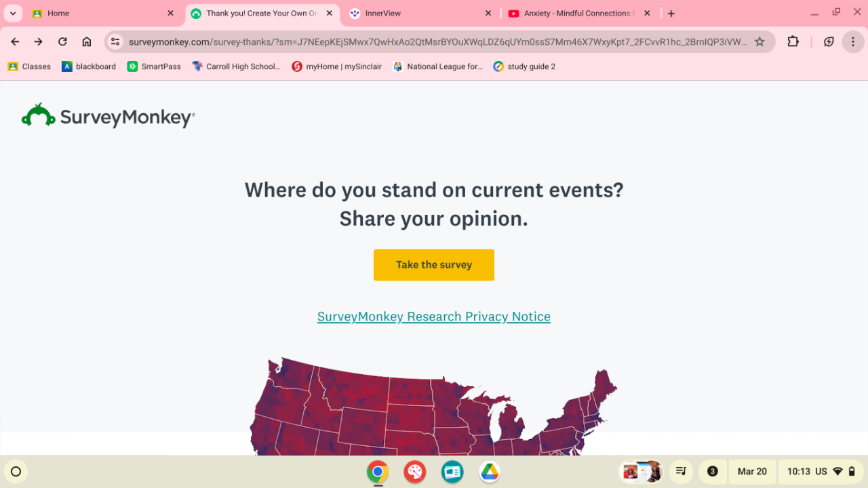This screenshot has height=488, width=868.
Task: Open the browser home page button
Action: pos(87,42)
